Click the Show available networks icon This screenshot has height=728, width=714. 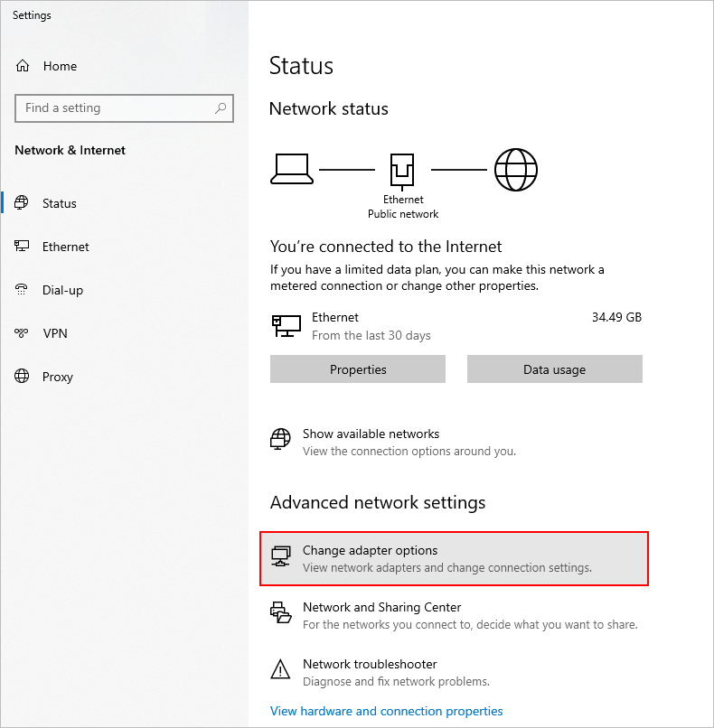tap(280, 439)
